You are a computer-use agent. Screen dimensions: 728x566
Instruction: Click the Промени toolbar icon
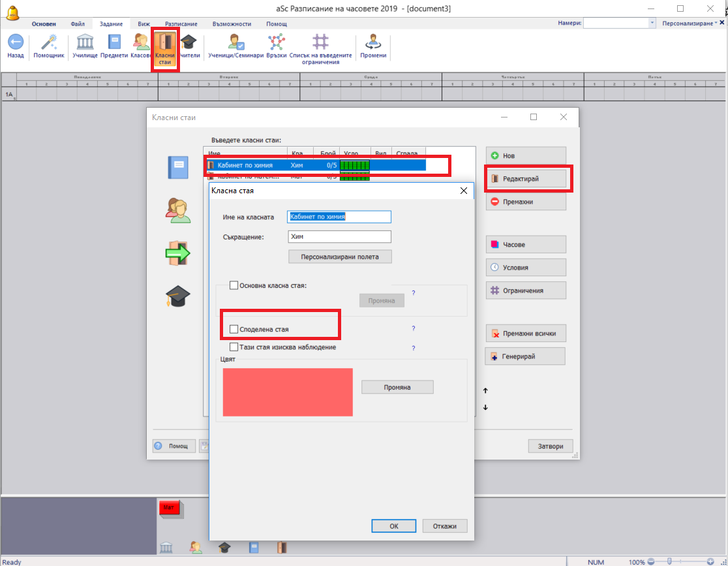(373, 42)
